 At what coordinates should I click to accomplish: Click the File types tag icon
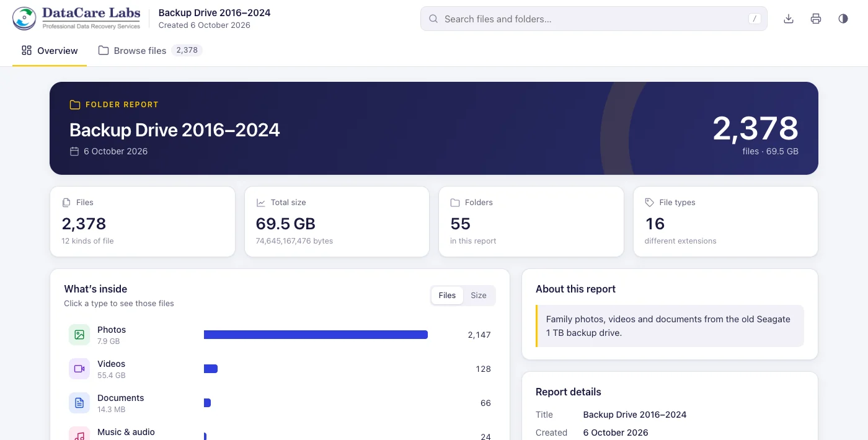[x=649, y=203]
